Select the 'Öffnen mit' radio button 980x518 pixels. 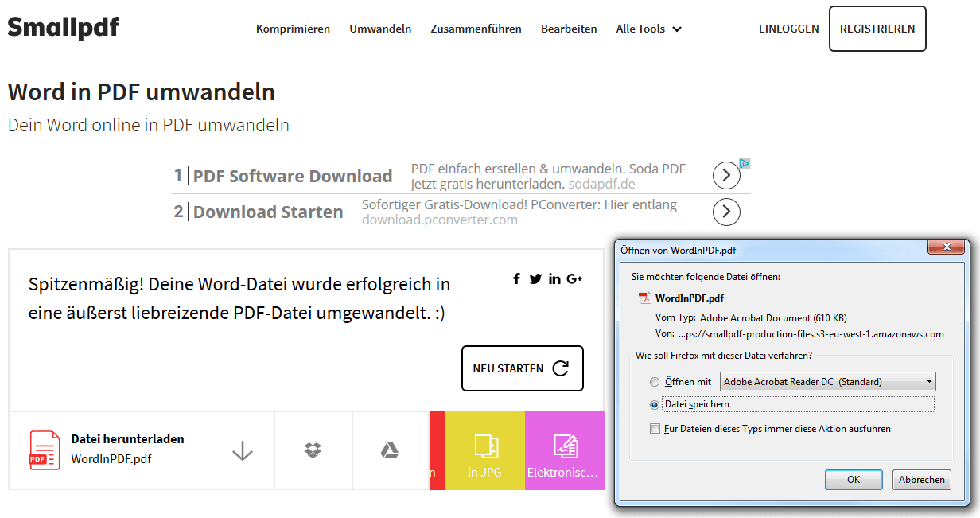pos(655,382)
